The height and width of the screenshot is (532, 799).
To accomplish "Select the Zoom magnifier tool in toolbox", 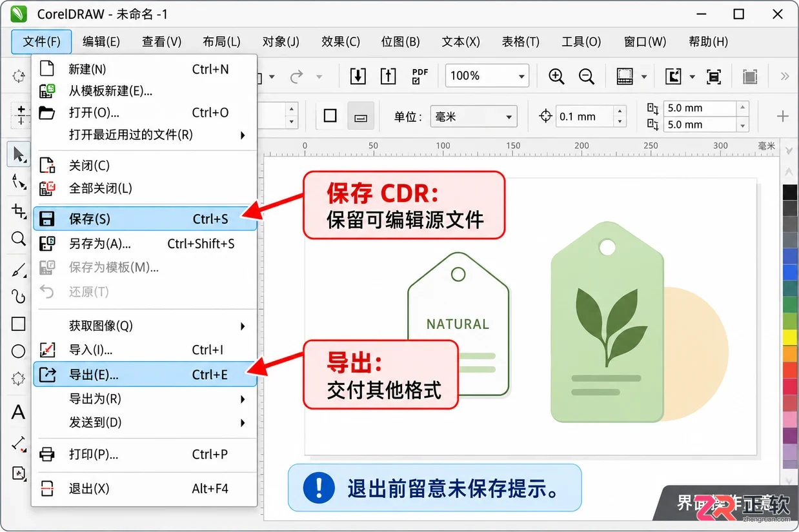I will tap(19, 239).
